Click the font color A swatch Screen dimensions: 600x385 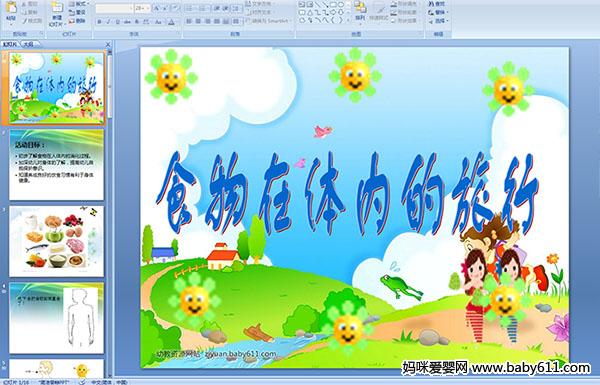click(x=171, y=22)
